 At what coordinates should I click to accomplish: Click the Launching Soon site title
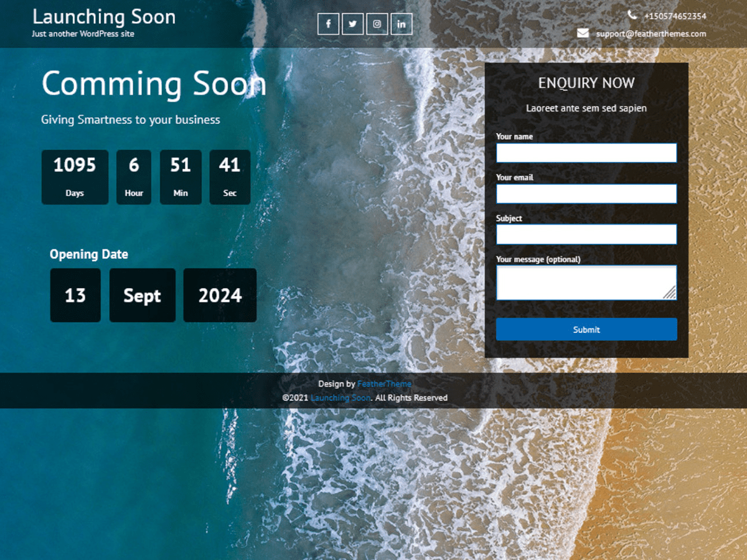click(103, 17)
